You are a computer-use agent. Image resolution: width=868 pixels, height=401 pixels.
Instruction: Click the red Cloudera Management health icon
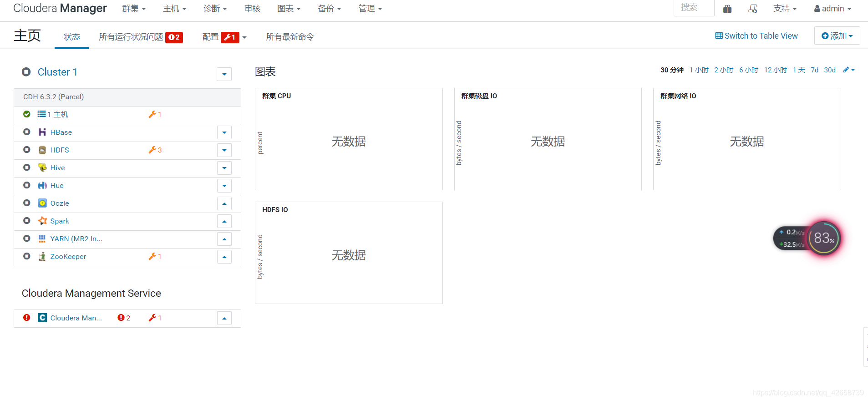coord(27,318)
